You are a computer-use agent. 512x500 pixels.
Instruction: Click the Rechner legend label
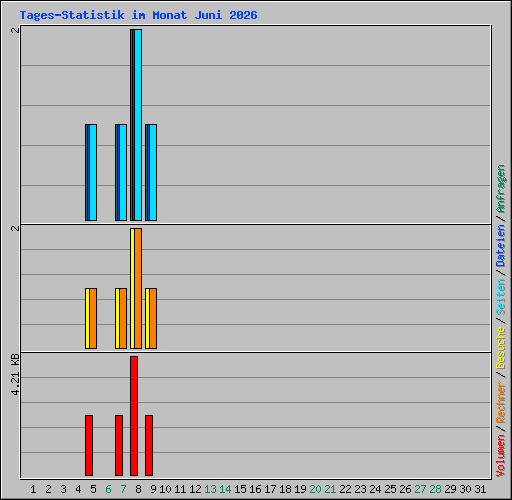(x=501, y=402)
